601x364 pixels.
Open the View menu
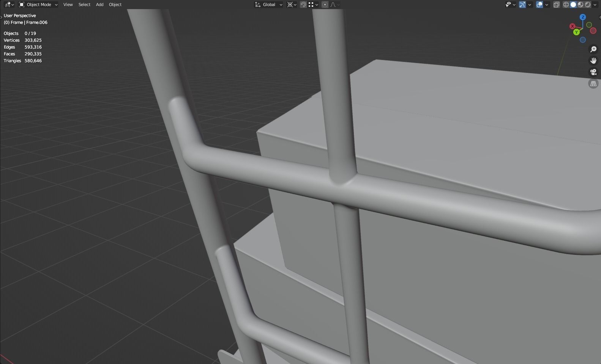point(68,5)
